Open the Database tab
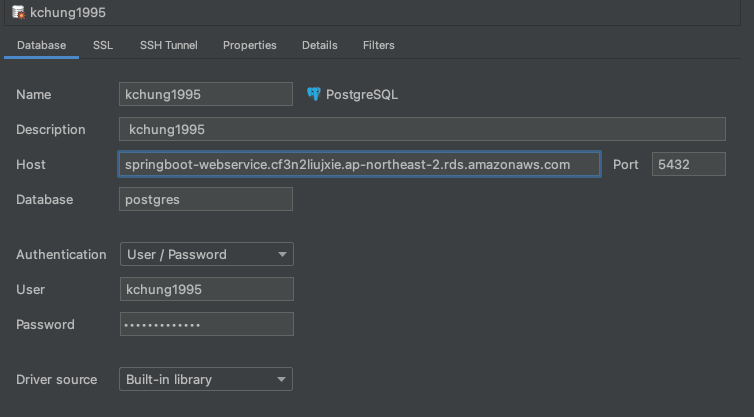This screenshot has width=754, height=417. coord(41,45)
